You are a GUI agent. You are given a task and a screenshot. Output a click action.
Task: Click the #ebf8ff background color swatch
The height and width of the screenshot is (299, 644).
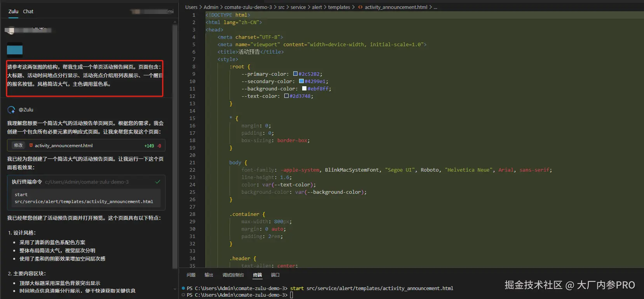(304, 89)
